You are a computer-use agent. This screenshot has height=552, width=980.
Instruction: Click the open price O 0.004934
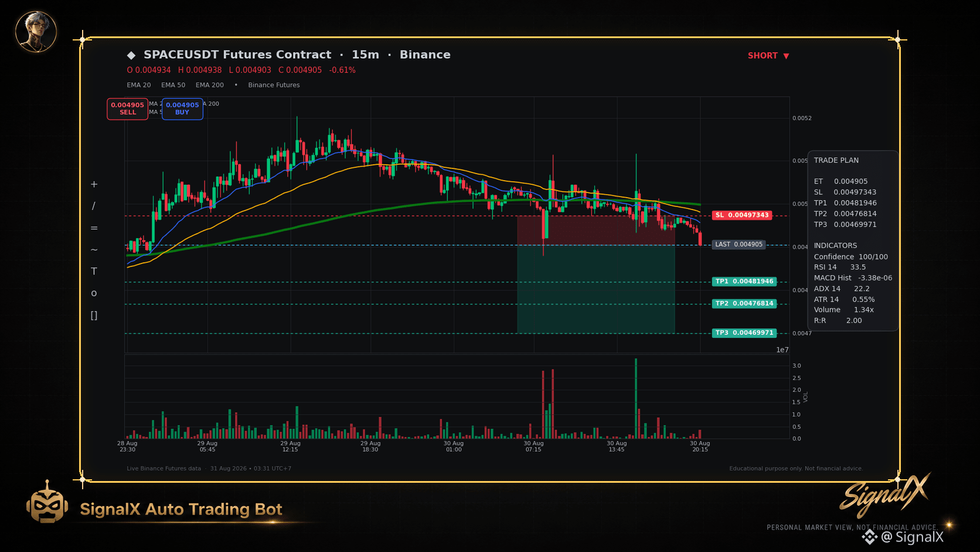(x=149, y=70)
